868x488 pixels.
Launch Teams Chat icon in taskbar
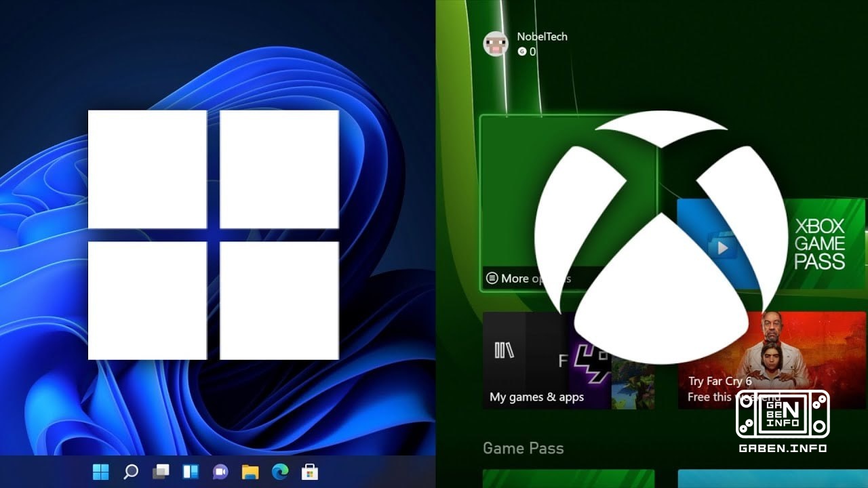coord(220,472)
